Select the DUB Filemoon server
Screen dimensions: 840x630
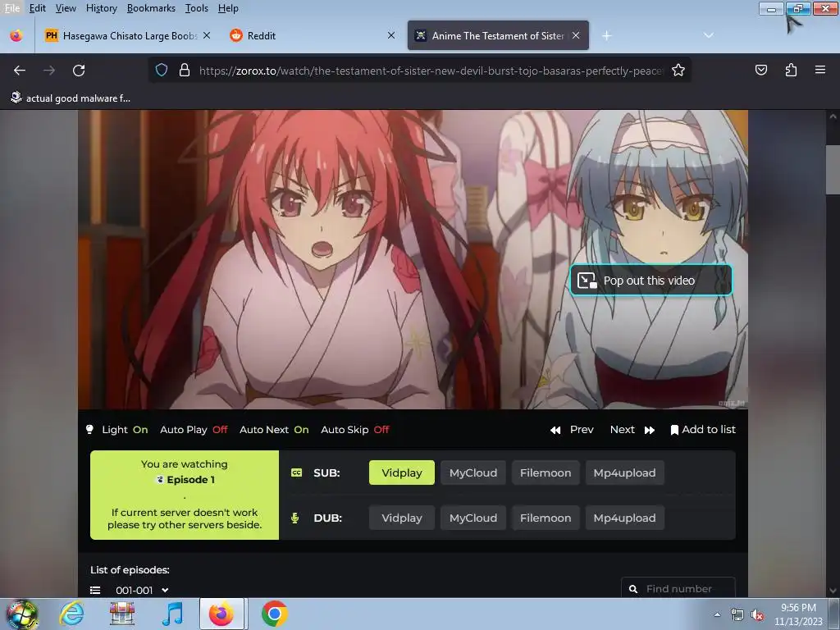tap(546, 518)
